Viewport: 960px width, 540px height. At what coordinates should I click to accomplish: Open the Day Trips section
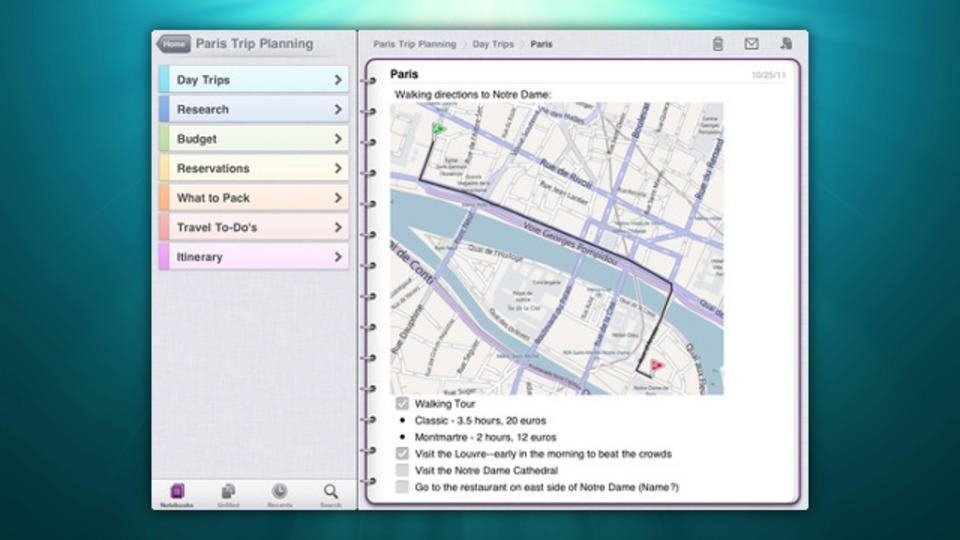pyautogui.click(x=254, y=80)
